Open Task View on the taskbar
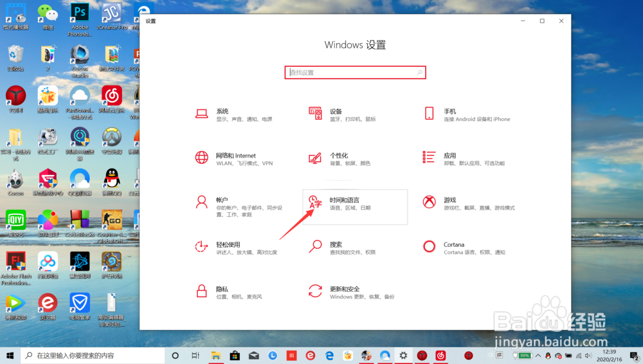 click(195, 356)
